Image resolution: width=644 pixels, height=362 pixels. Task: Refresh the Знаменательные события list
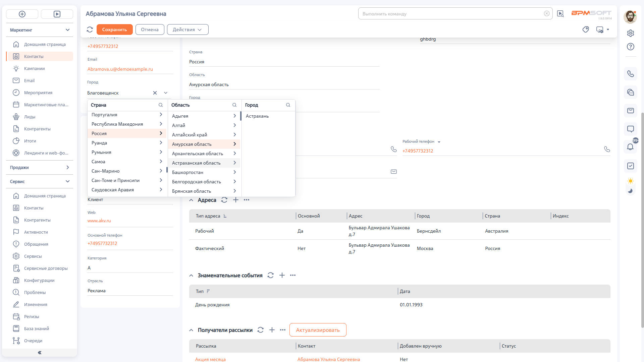271,275
